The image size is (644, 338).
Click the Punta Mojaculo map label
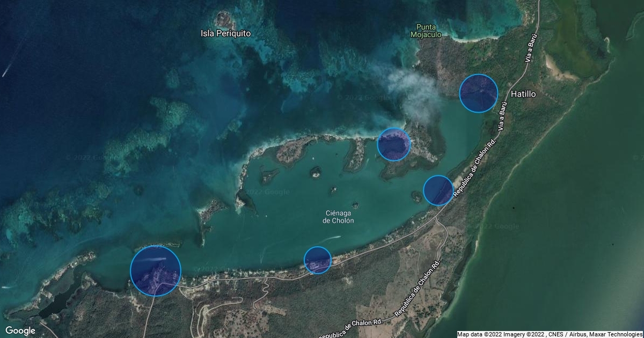(x=425, y=31)
